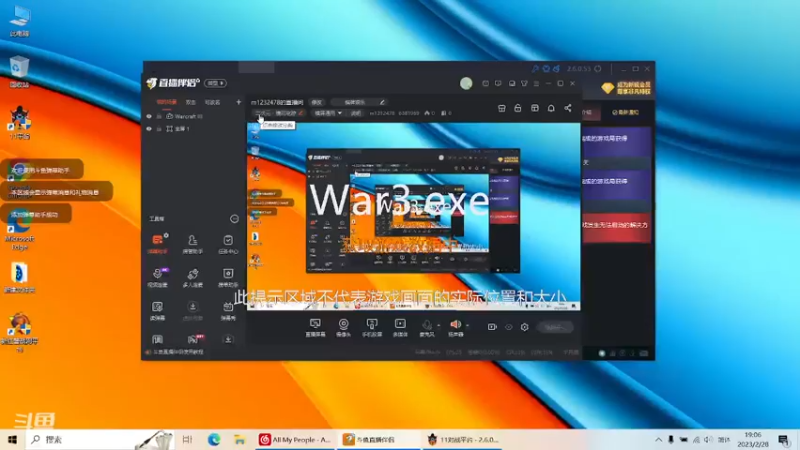Open the room manager assistant tool
This screenshot has width=800, height=450.
click(x=192, y=243)
